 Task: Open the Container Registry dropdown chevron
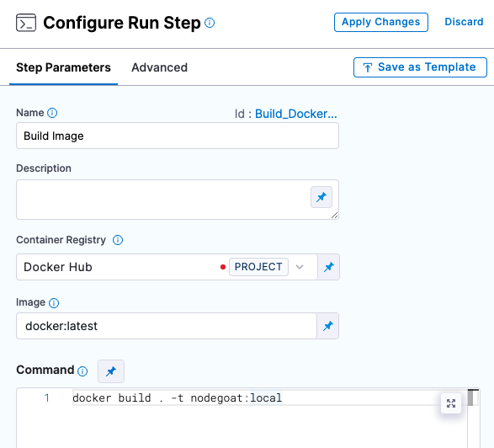[300, 267]
